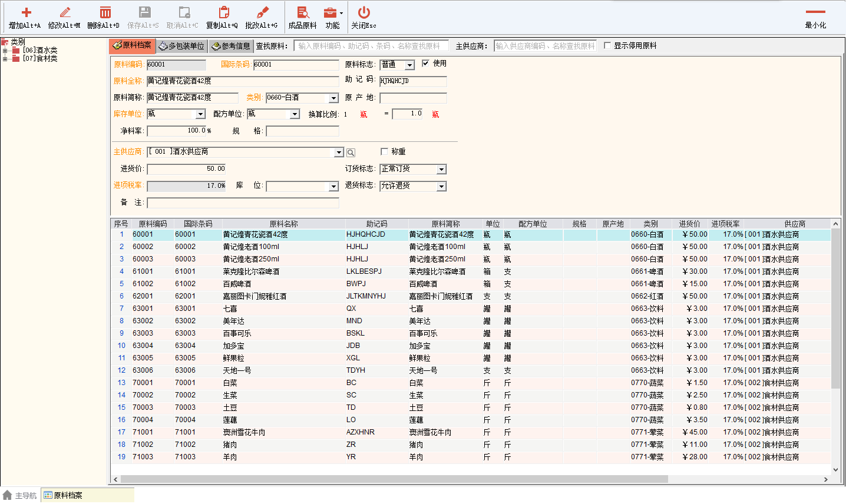Open the 主供应商 dropdown arrow
The height and width of the screenshot is (504, 846).
click(x=339, y=152)
